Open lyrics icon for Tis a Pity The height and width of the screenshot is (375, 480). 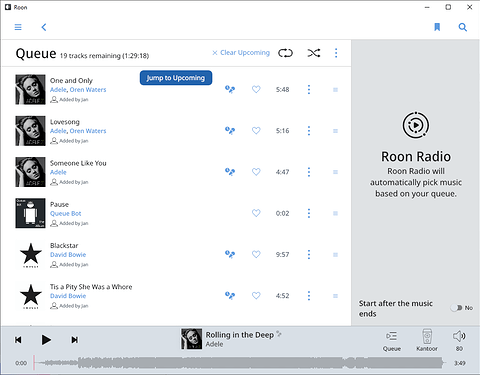tap(230, 296)
